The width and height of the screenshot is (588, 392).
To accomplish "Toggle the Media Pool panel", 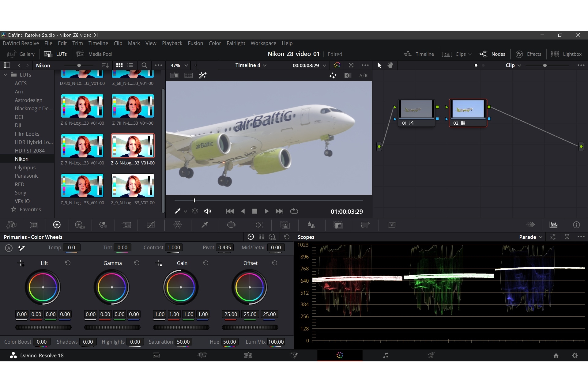I will point(94,54).
